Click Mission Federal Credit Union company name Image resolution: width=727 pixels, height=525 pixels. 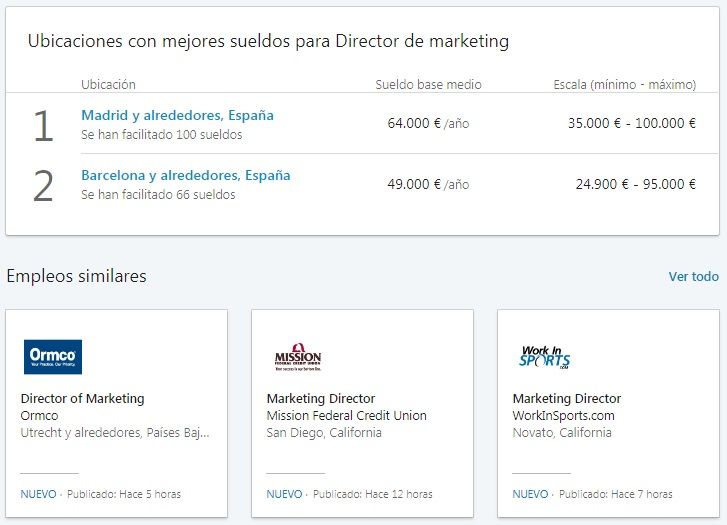point(346,415)
